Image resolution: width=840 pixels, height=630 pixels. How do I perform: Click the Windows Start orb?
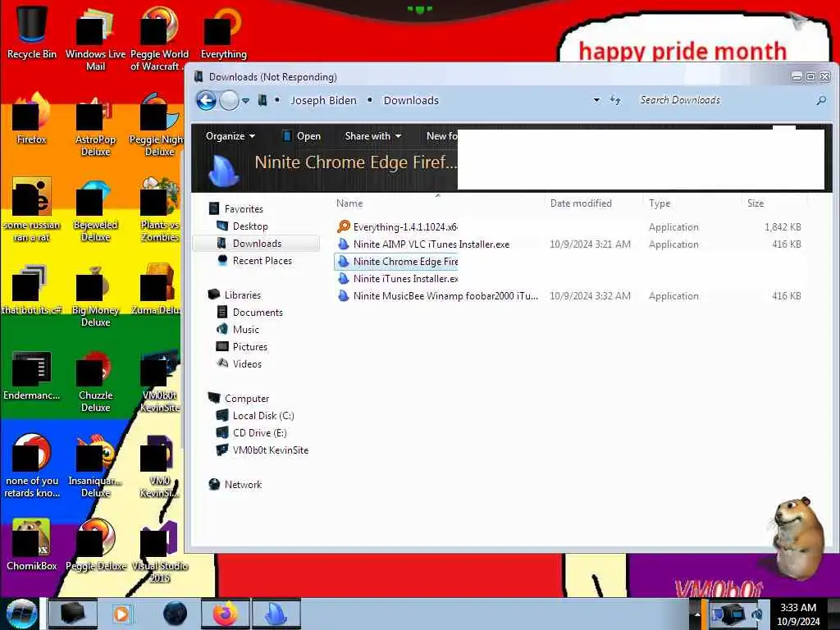[x=21, y=614]
